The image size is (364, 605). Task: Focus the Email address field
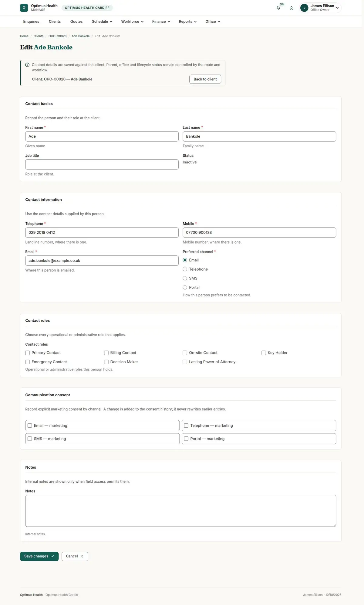[x=102, y=261]
